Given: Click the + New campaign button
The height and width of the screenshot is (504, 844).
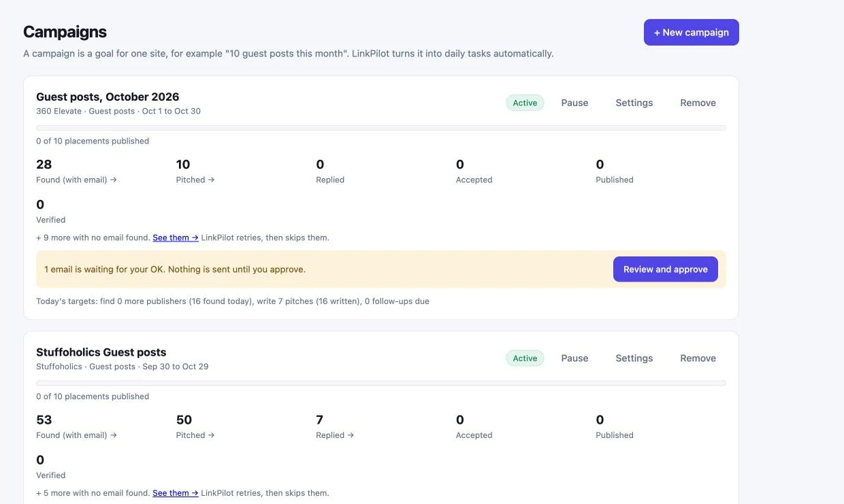Looking at the screenshot, I should pos(691,32).
